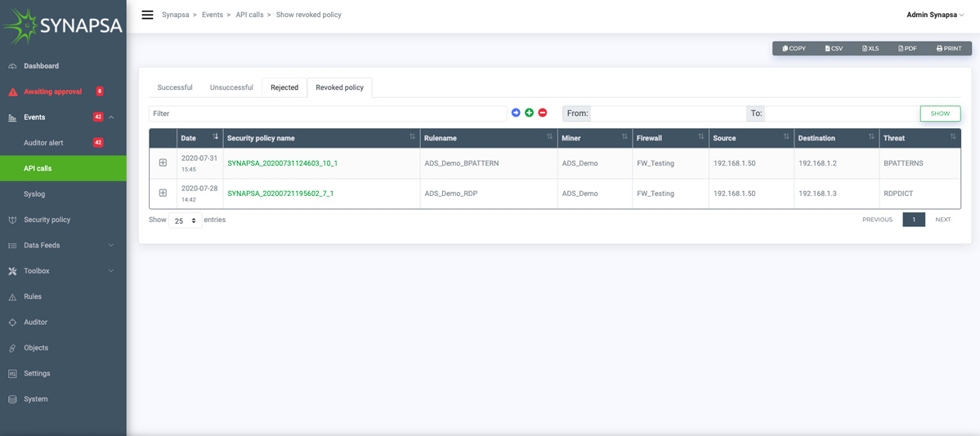Image resolution: width=980 pixels, height=436 pixels.
Task: Sort by Source column
Action: (x=751, y=138)
